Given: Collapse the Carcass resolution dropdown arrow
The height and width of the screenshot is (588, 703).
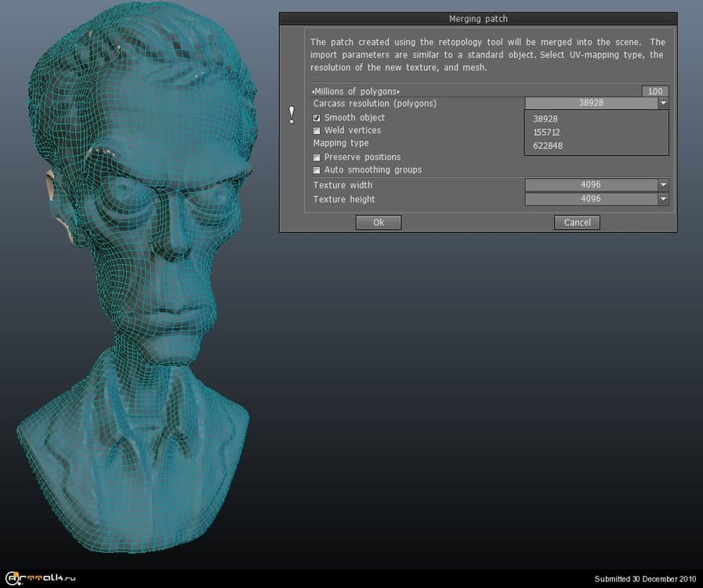Looking at the screenshot, I should click(663, 103).
